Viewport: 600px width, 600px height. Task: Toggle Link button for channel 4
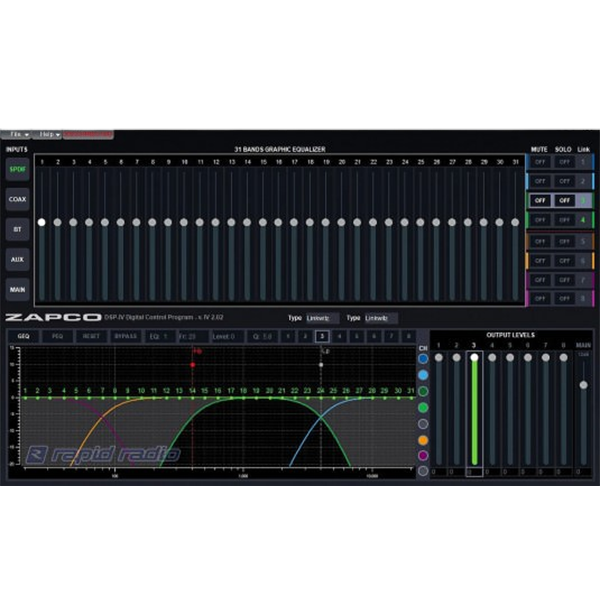click(x=583, y=220)
